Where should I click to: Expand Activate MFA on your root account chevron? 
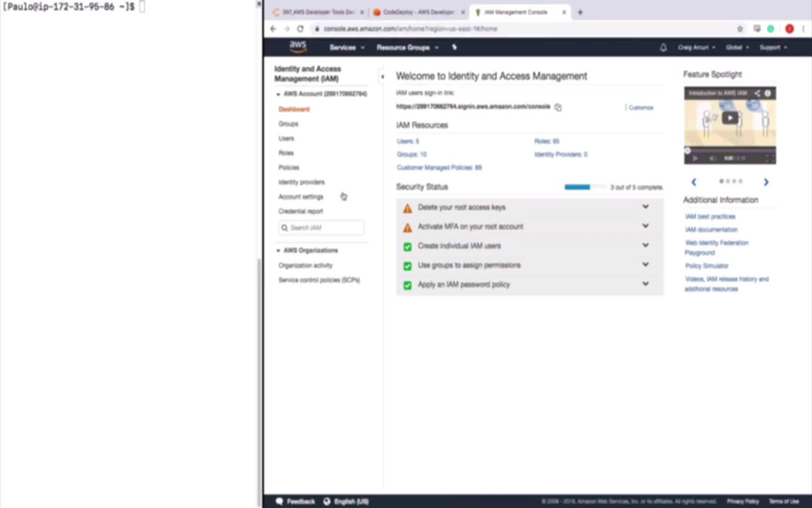[x=646, y=226]
